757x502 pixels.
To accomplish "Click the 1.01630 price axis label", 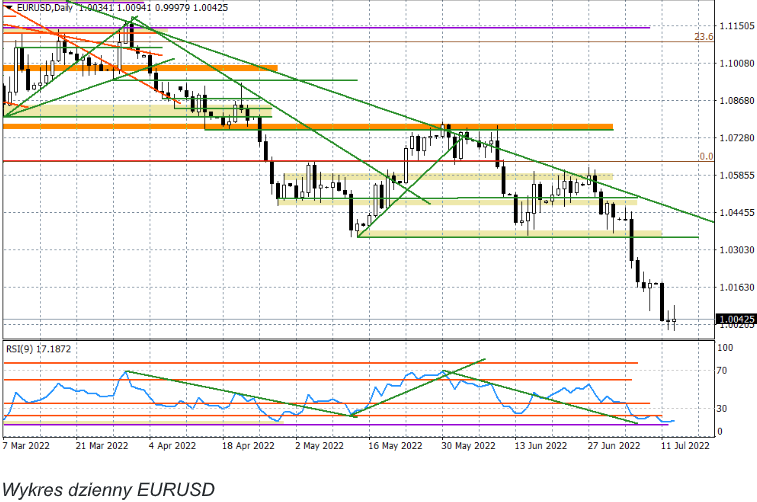I will tap(735, 288).
